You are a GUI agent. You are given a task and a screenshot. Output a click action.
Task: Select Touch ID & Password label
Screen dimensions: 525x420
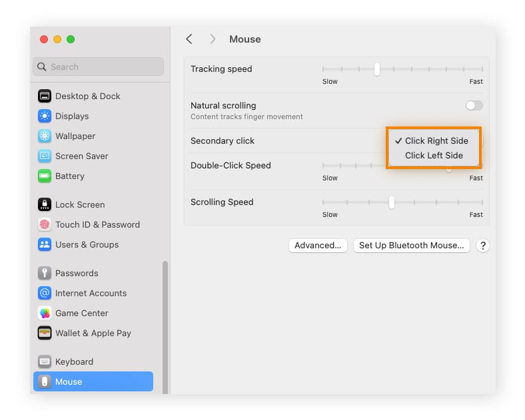coord(97,225)
